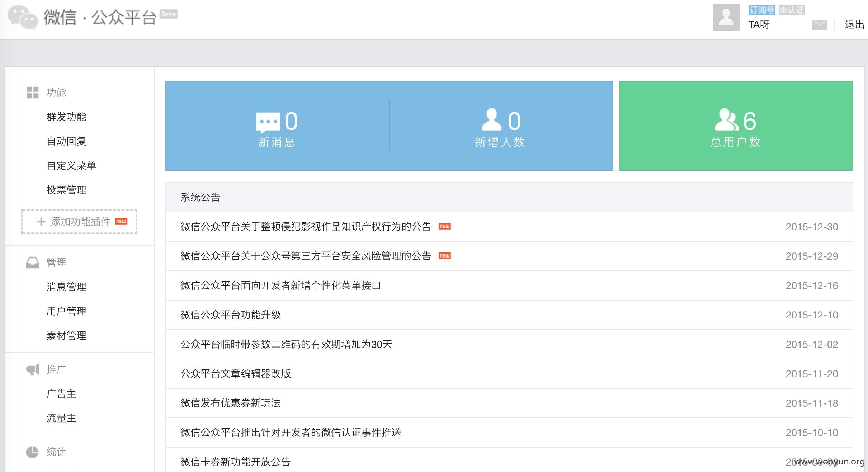
Task: Click the date 2015-11-20
Action: 812,374
